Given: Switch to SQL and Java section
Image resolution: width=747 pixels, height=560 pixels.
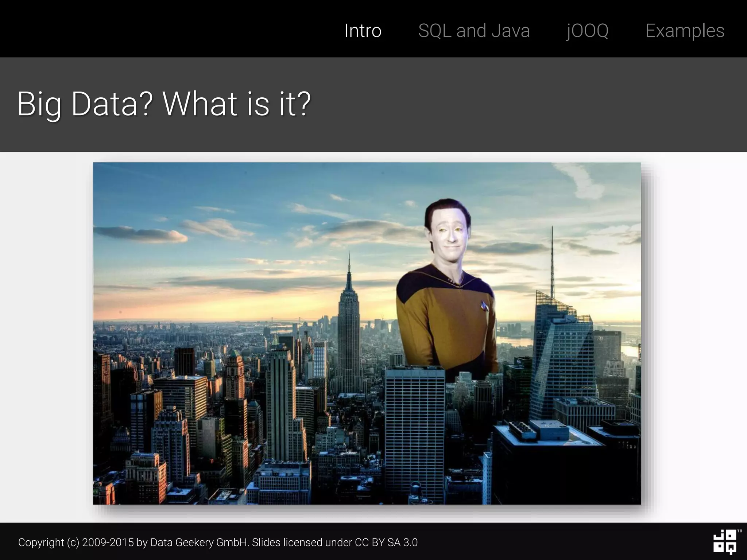Looking at the screenshot, I should coord(474,31).
